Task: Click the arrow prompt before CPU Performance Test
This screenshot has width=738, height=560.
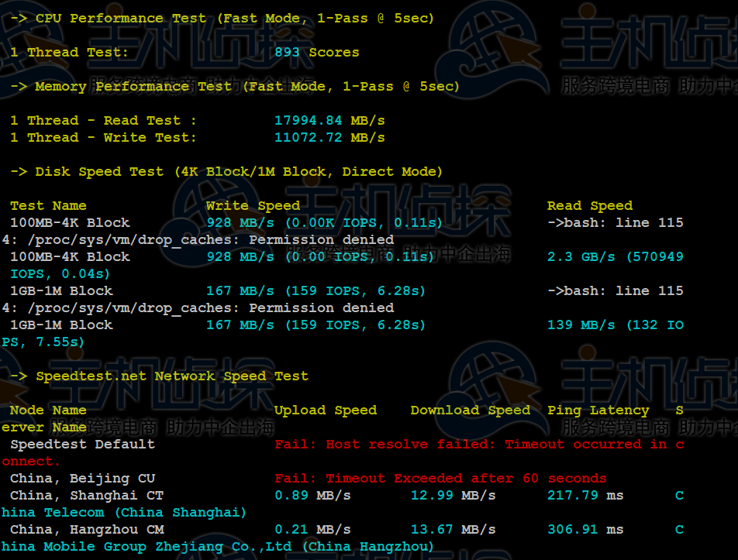Action: [x=16, y=18]
